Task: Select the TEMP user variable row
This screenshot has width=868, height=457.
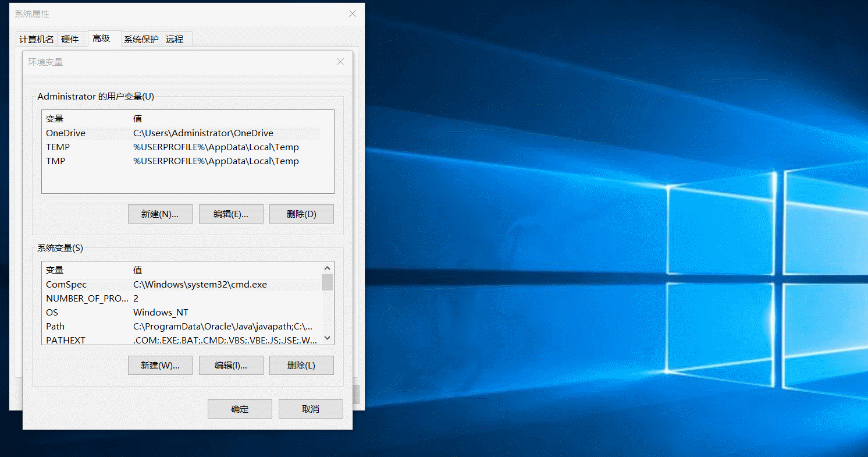Action: point(181,147)
